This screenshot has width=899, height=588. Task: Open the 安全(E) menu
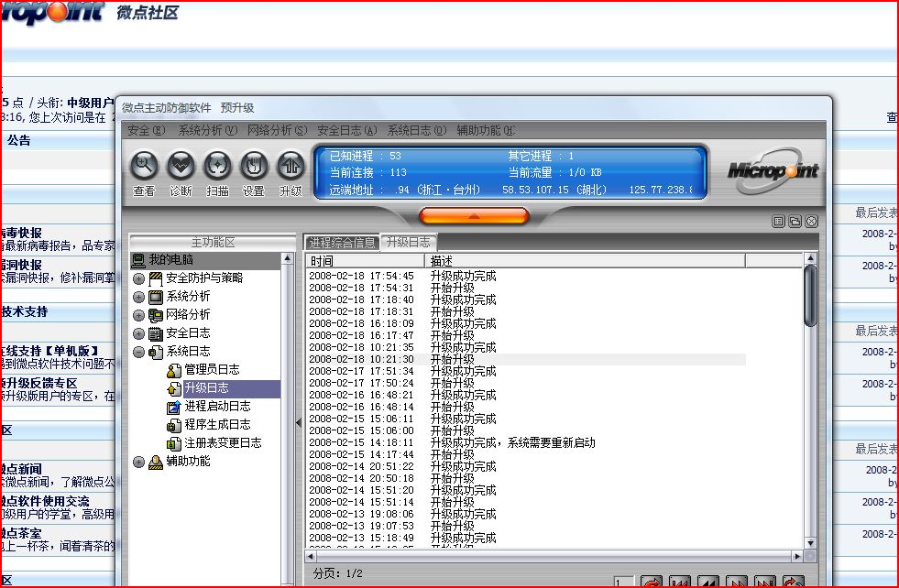pos(147,131)
